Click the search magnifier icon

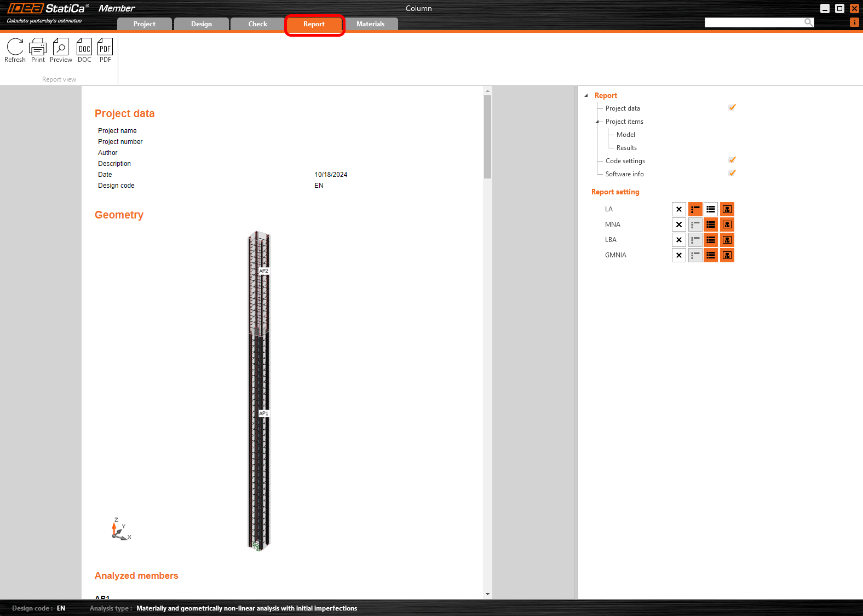pyautogui.click(x=808, y=22)
